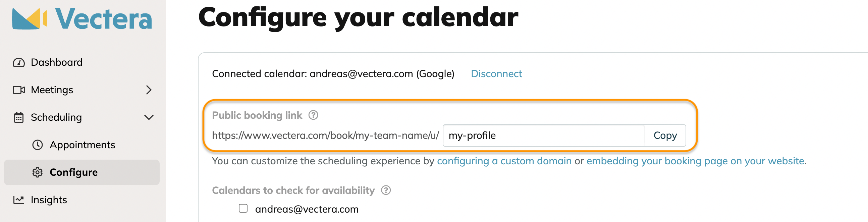Click the Appointments clock icon

pos(38,145)
